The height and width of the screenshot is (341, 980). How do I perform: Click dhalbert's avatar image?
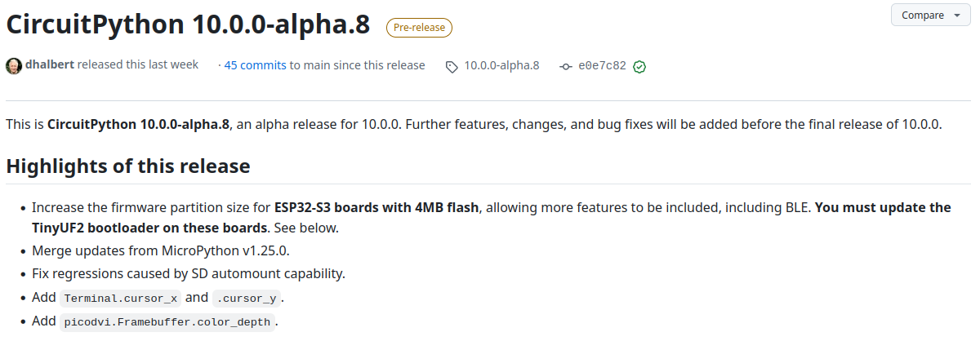tap(14, 65)
